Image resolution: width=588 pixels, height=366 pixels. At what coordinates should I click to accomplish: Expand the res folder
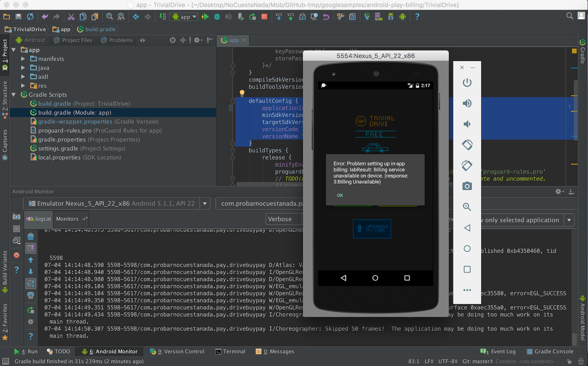(23, 86)
